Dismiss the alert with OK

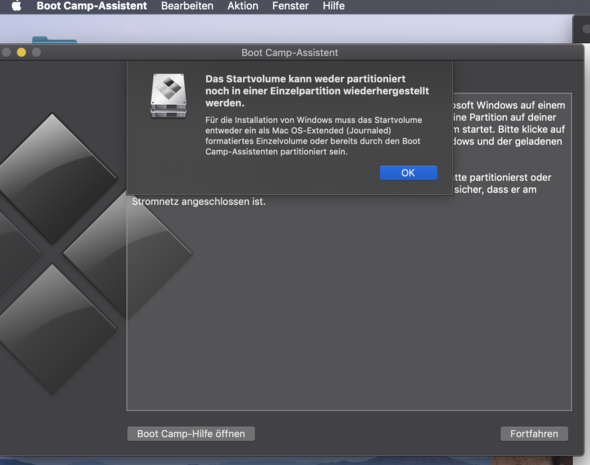408,173
